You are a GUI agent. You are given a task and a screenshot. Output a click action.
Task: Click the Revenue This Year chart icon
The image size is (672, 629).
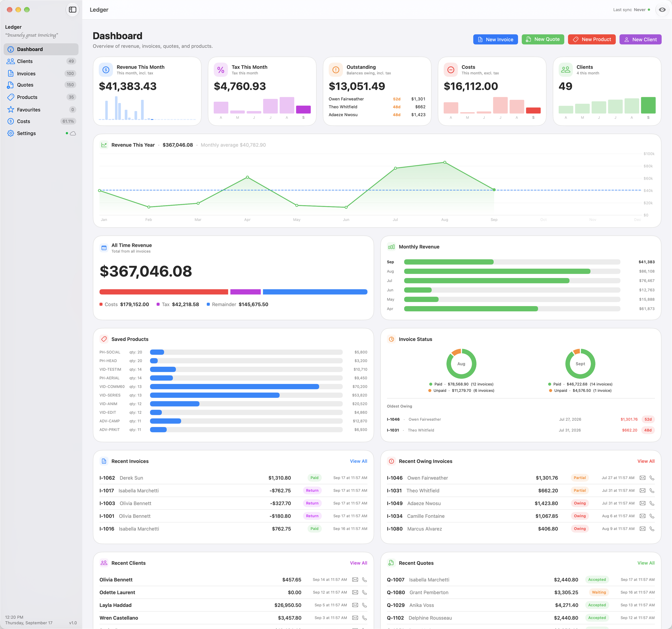[x=104, y=145]
